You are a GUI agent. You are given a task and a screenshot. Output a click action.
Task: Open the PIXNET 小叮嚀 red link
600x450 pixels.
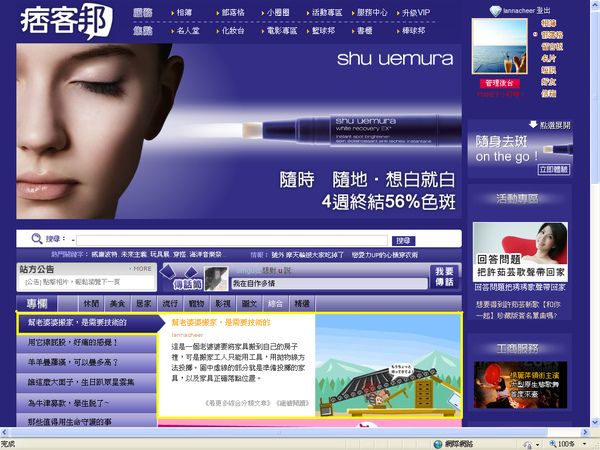point(500,94)
